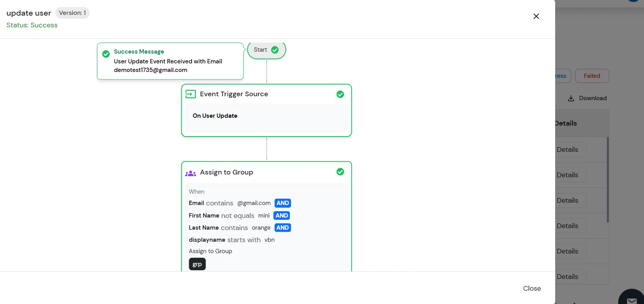Click the green check icon in Success Message

pos(106,54)
